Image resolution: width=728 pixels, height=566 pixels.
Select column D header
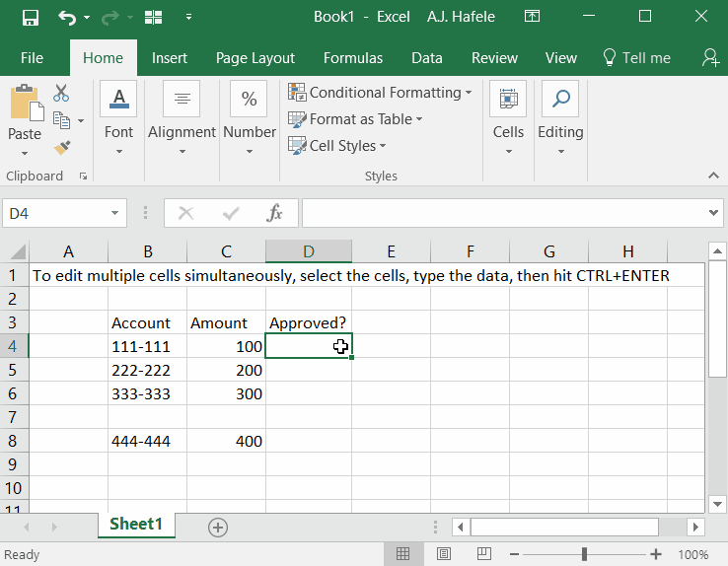[x=309, y=251]
